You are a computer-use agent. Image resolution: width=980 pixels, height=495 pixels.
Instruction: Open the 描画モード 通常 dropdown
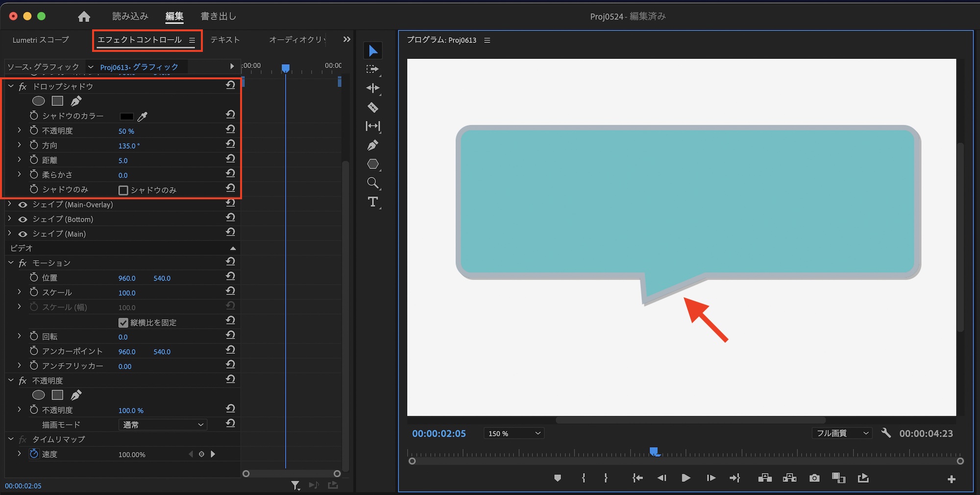coord(163,424)
